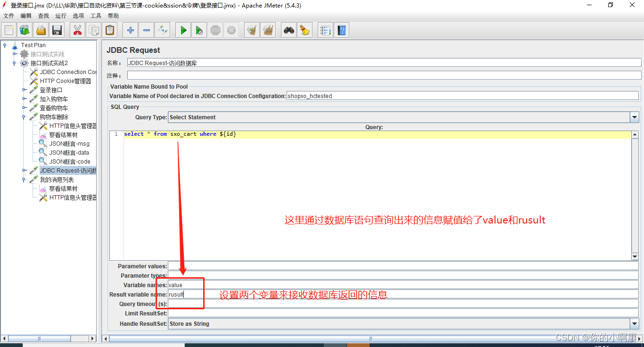Click the Query timeout input field
The width and height of the screenshot is (644, 347).
pos(404,304)
